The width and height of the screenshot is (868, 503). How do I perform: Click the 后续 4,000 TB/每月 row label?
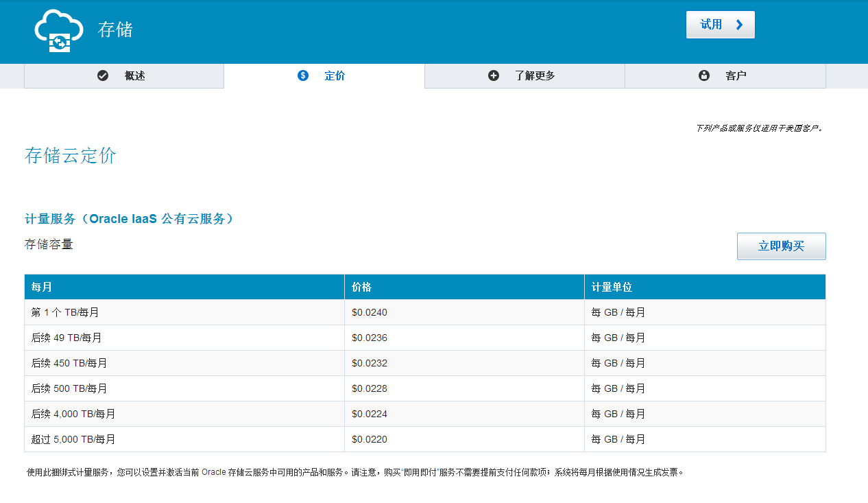pos(73,414)
